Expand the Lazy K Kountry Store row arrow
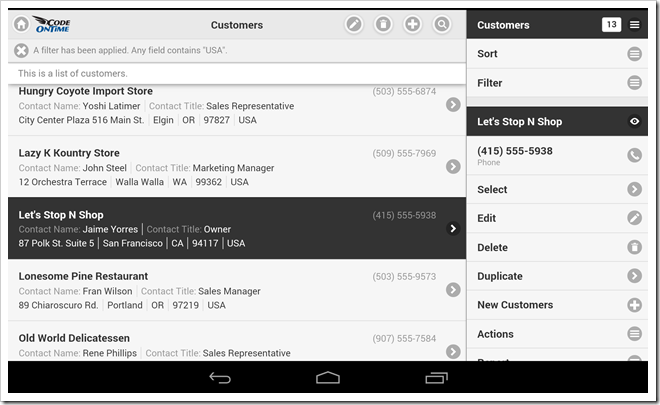Viewport: 660px width, 405px height. (453, 167)
